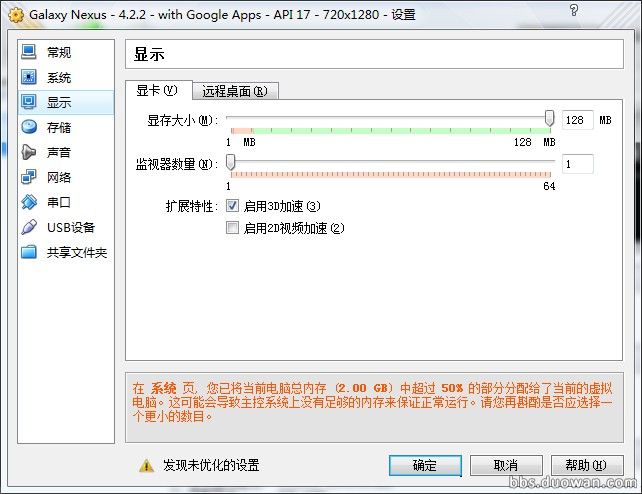Open USB设备 settings category
642x494 pixels.
coord(66,227)
